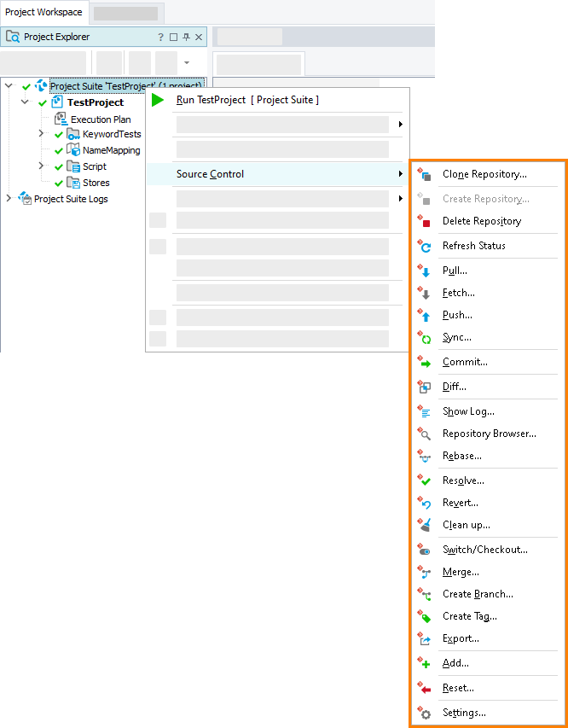Click the Settings gear icon
This screenshot has height=728, width=568.
point(424,713)
